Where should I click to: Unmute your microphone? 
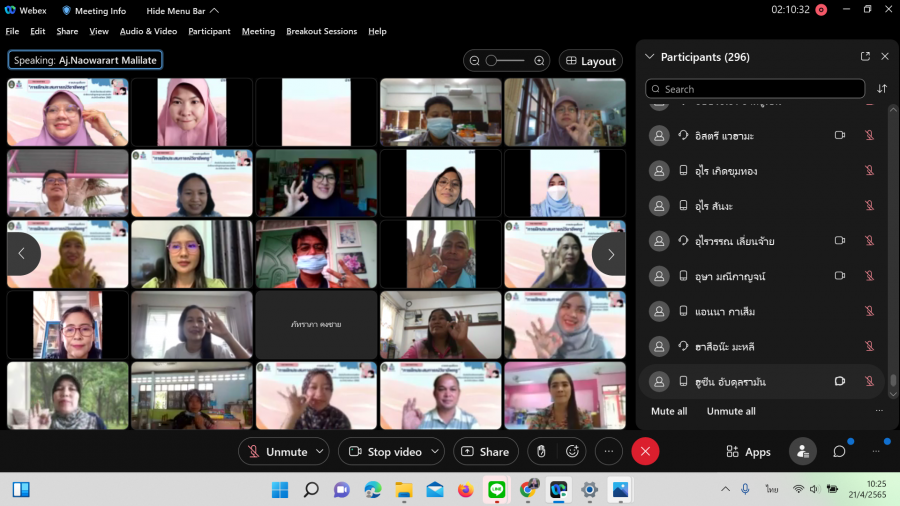pyautogui.click(x=277, y=452)
